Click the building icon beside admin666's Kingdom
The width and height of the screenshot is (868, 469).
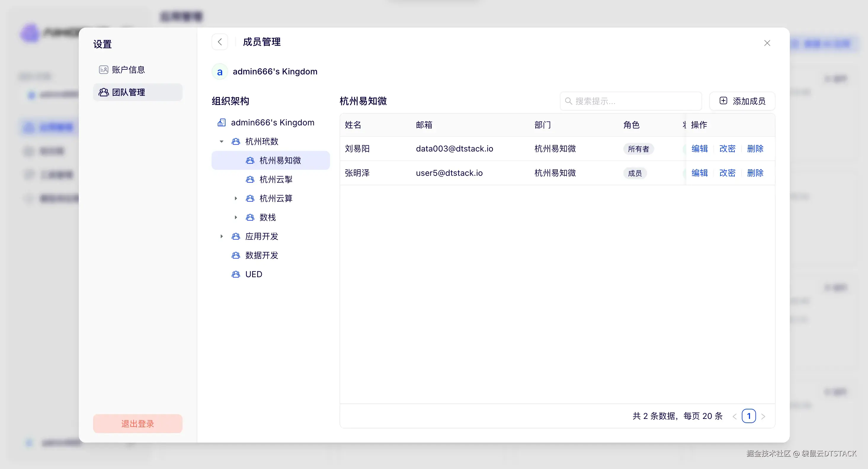pos(221,122)
